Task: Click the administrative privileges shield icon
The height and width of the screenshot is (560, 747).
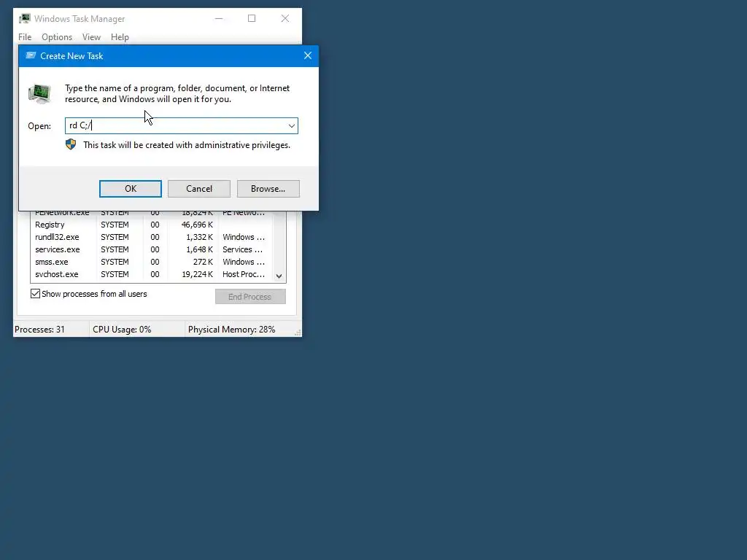Action: (71, 144)
